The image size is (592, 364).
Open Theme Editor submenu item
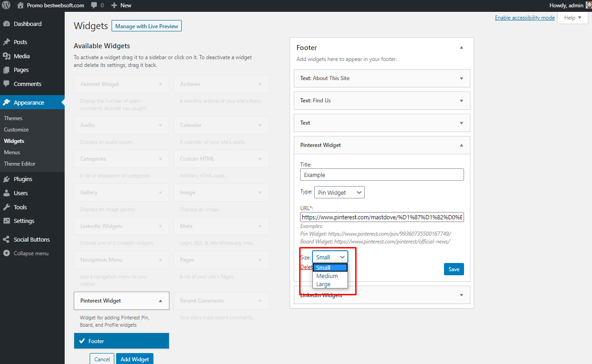pyautogui.click(x=20, y=164)
